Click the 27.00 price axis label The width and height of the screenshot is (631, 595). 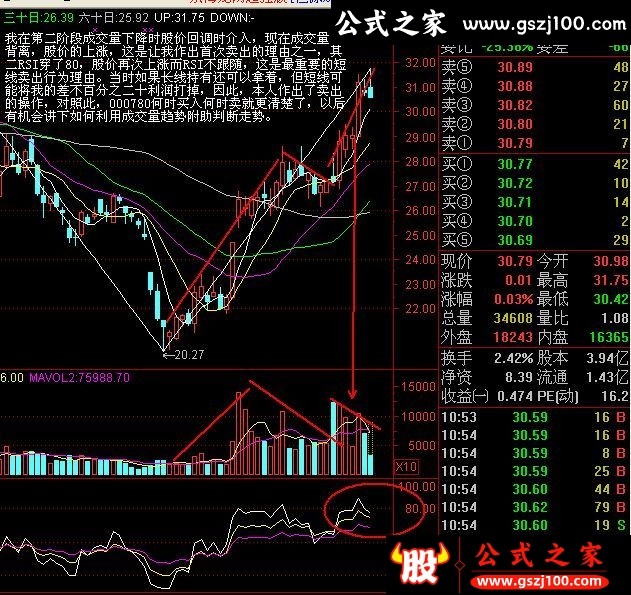tap(421, 186)
